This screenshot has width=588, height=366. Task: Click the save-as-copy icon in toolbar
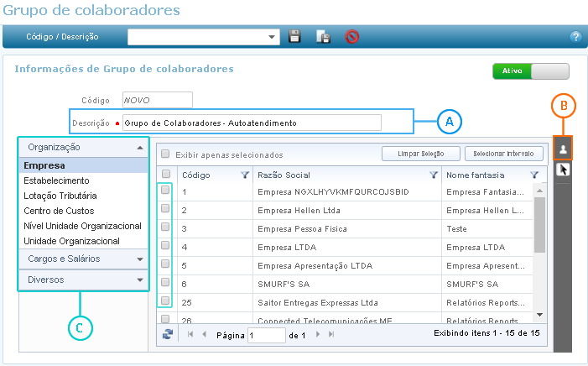(x=323, y=36)
